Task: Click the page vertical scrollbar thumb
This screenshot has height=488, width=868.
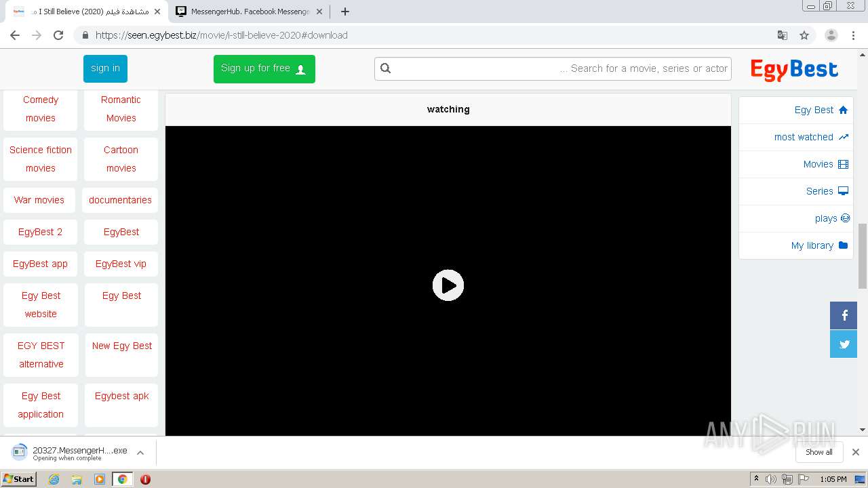Action: [863, 256]
